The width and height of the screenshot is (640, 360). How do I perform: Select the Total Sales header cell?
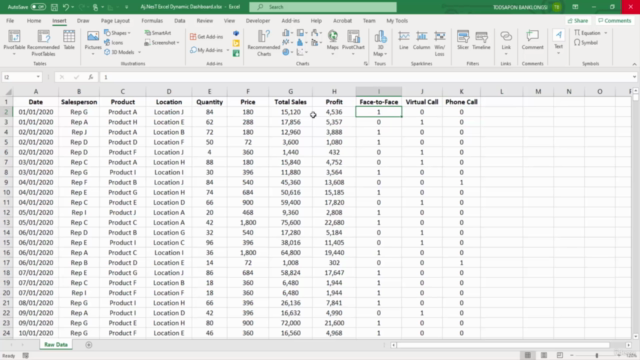coord(291,102)
